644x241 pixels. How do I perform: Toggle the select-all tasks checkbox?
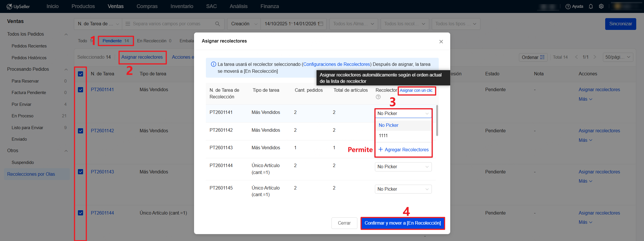point(80,74)
